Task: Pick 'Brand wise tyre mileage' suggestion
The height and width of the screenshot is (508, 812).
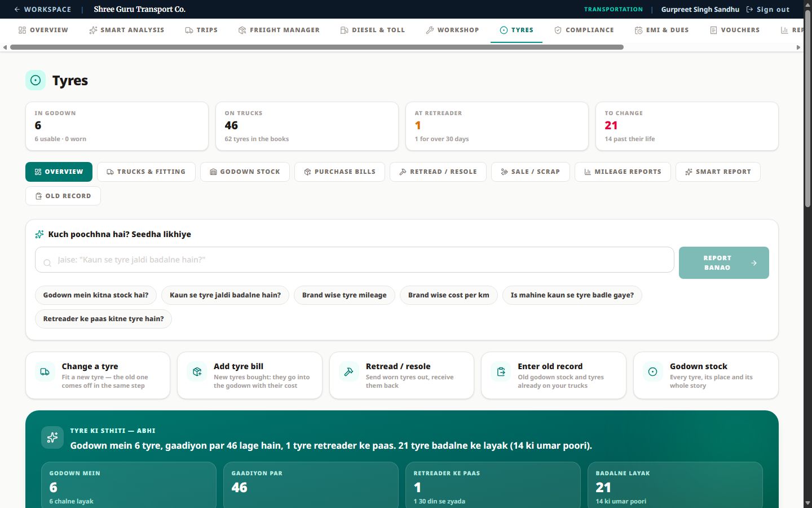Action: [x=345, y=295]
